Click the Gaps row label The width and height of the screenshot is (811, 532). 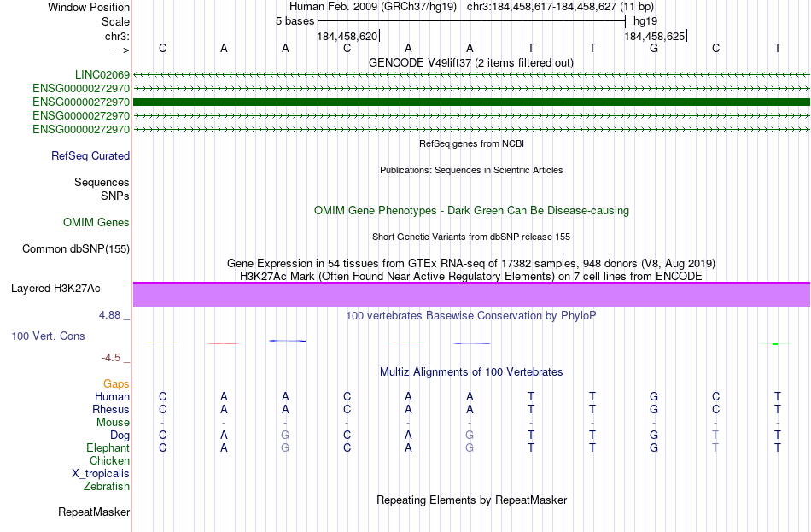coord(116,384)
